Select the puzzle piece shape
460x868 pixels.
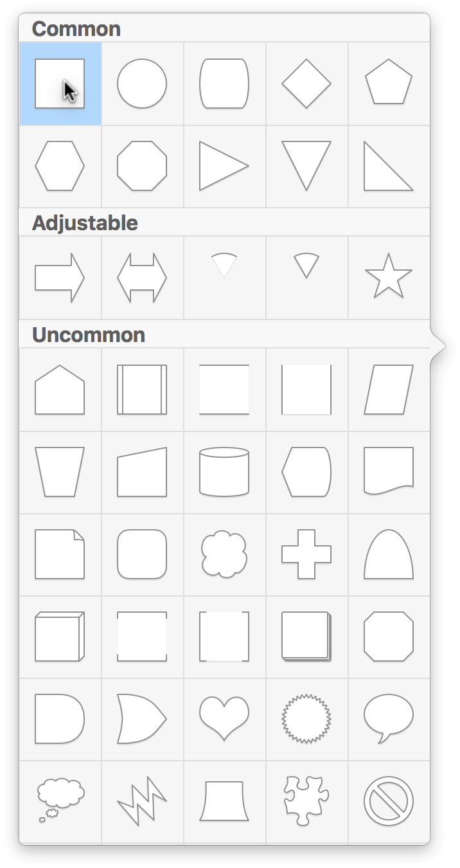coord(306,799)
